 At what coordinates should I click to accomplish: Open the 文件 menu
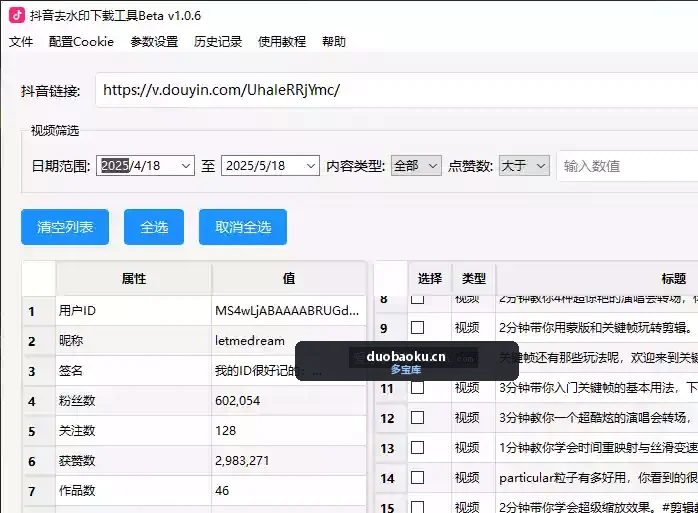coord(21,42)
